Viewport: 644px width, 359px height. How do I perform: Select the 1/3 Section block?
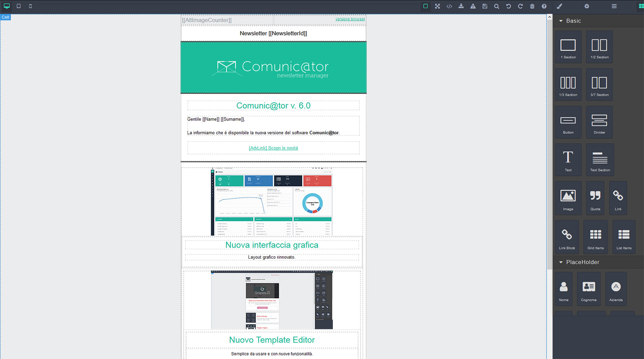coord(568,84)
